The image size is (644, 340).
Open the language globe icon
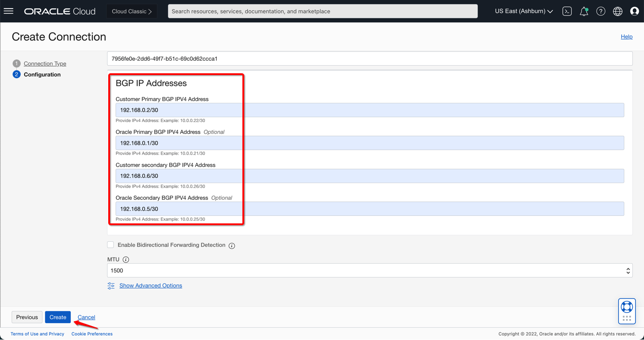tap(618, 11)
